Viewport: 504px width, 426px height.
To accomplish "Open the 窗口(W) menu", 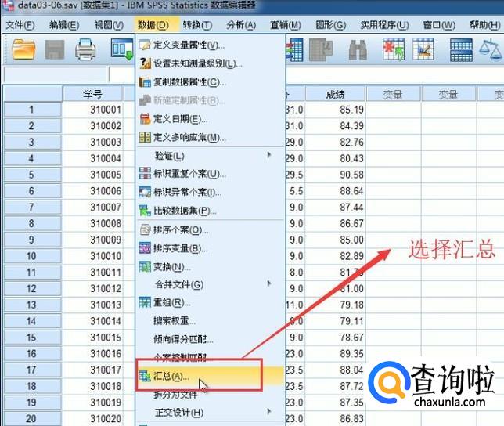I will pyautogui.click(x=439, y=25).
